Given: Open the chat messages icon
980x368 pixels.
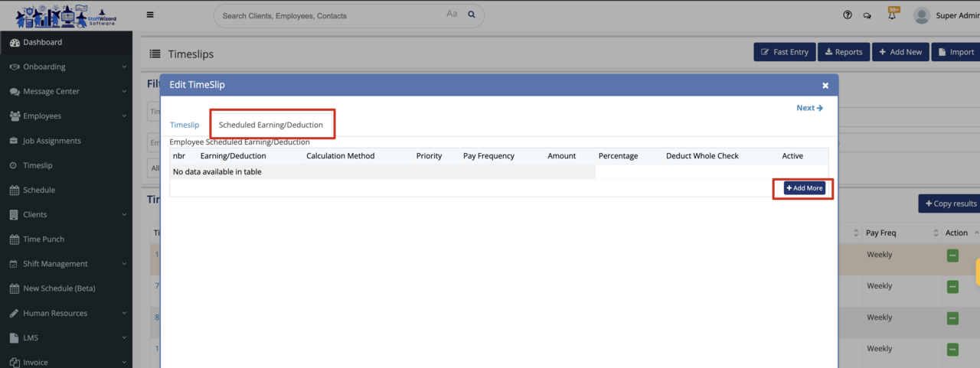Looking at the screenshot, I should click(867, 15).
